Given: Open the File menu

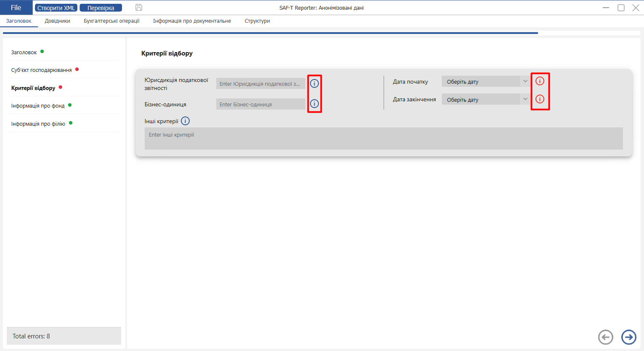Looking at the screenshot, I should tap(16, 8).
